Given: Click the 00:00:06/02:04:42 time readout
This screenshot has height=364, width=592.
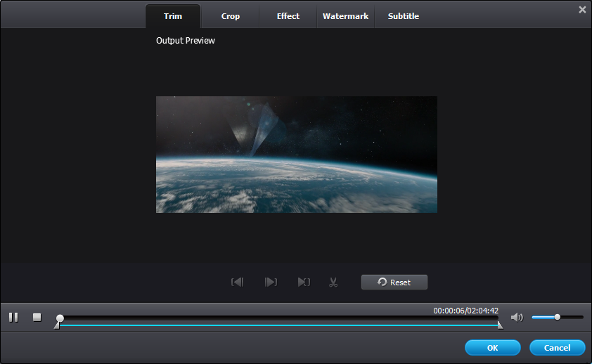Looking at the screenshot, I should 466,311.
